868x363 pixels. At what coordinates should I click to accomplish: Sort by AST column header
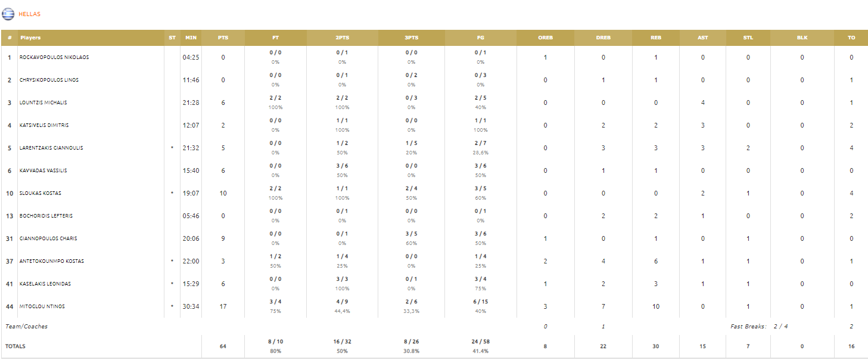(x=703, y=38)
